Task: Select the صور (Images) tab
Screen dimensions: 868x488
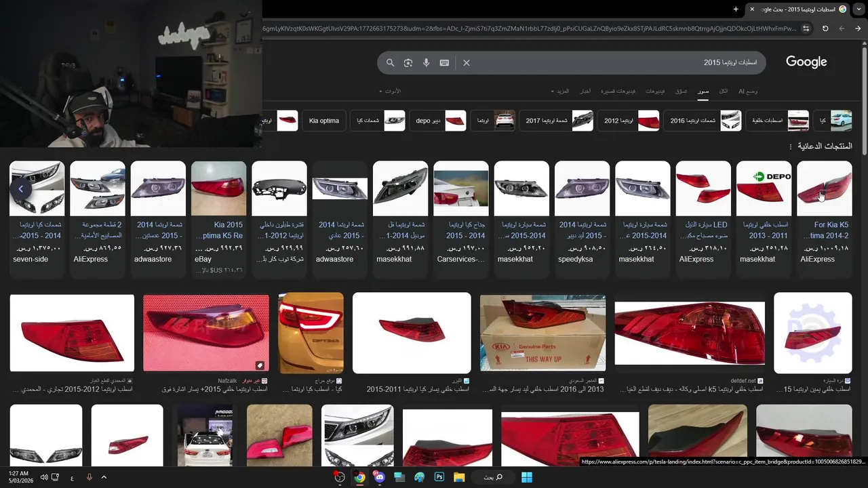Action: tap(703, 91)
